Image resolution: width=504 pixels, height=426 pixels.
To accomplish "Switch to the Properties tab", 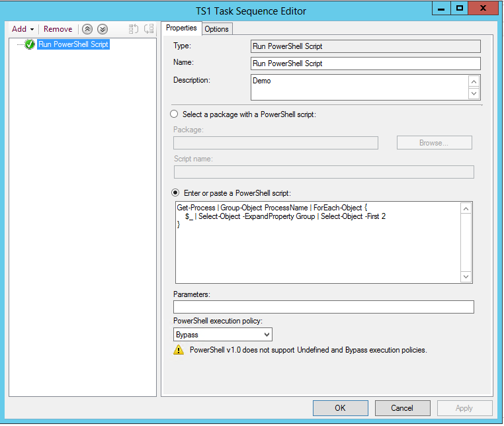I will tap(181, 28).
